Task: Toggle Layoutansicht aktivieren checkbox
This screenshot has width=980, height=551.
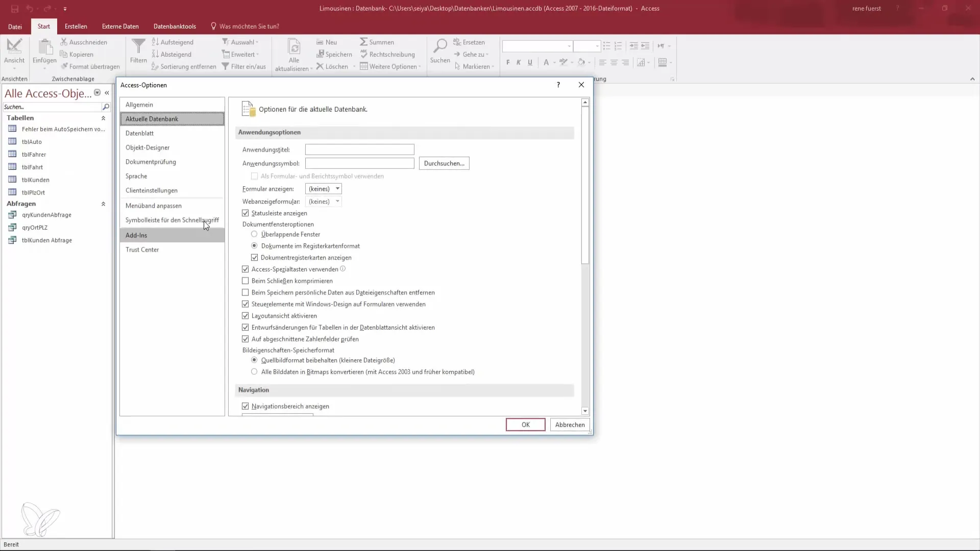Action: [x=246, y=316]
